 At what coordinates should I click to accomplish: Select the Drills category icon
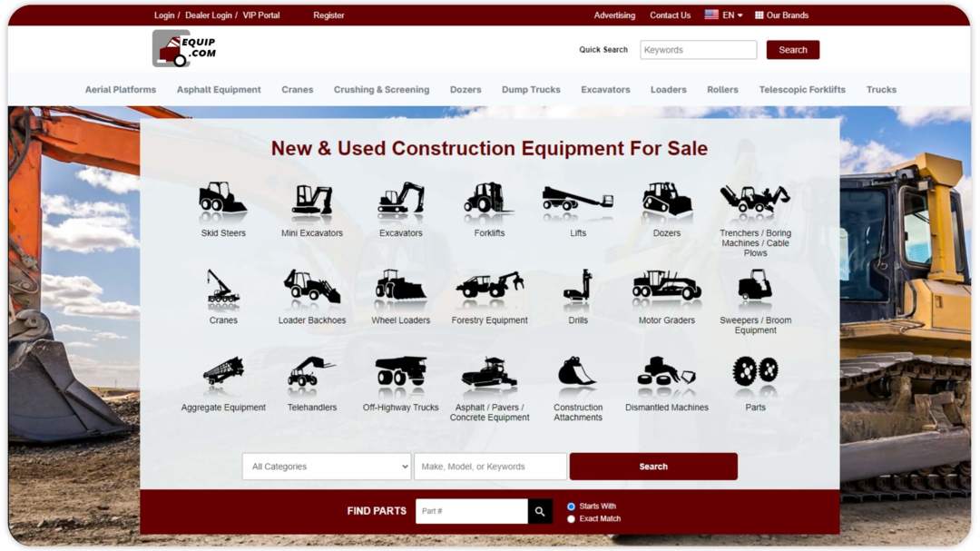[x=578, y=285]
